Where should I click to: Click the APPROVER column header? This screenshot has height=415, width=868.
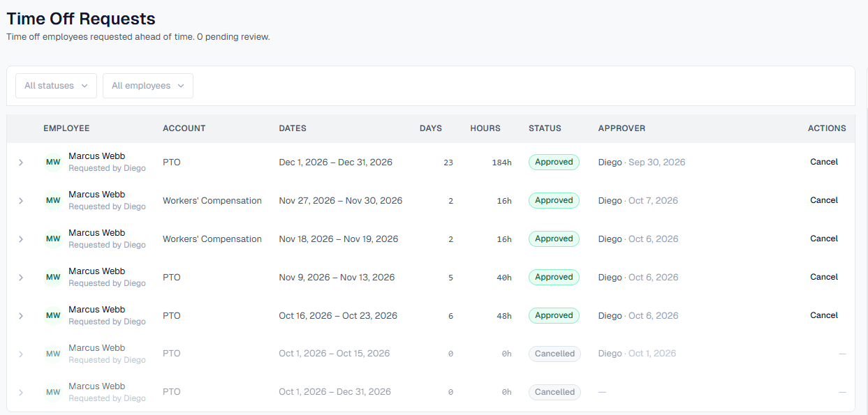tap(621, 128)
